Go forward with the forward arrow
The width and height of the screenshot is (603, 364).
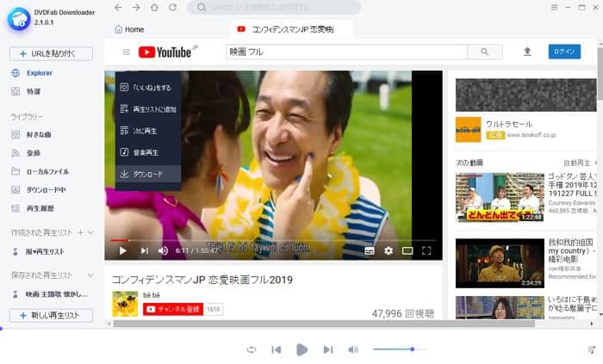tap(136, 7)
